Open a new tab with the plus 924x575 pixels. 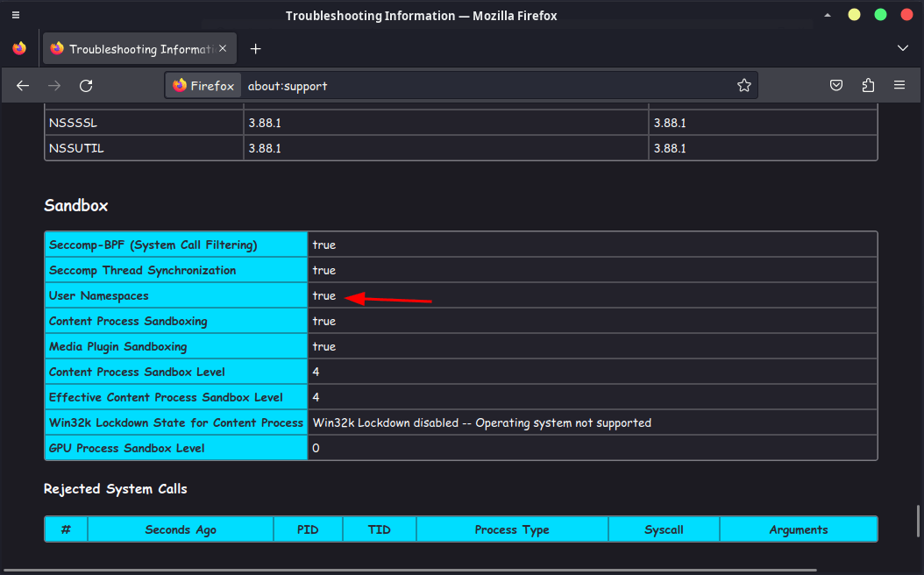click(255, 48)
